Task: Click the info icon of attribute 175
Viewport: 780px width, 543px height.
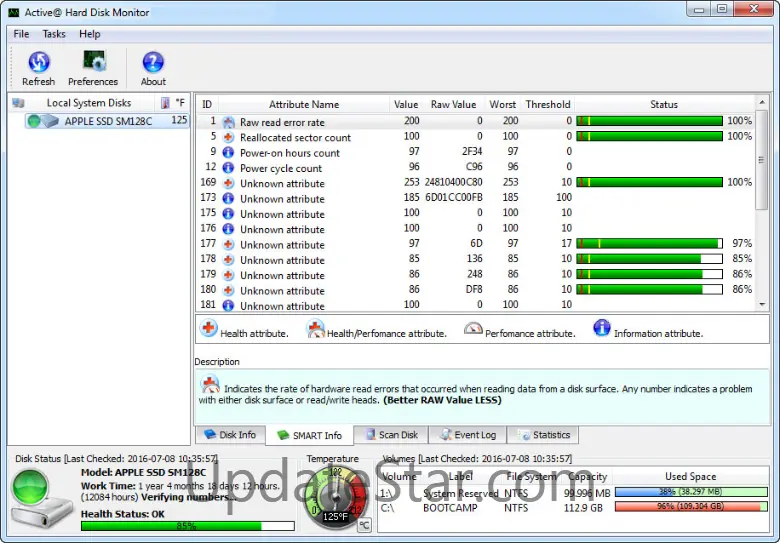Action: point(228,214)
